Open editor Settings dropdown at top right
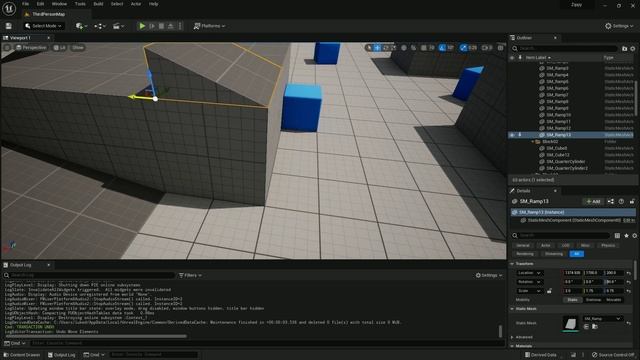Screen dimensions: 640x360 pos(619,26)
